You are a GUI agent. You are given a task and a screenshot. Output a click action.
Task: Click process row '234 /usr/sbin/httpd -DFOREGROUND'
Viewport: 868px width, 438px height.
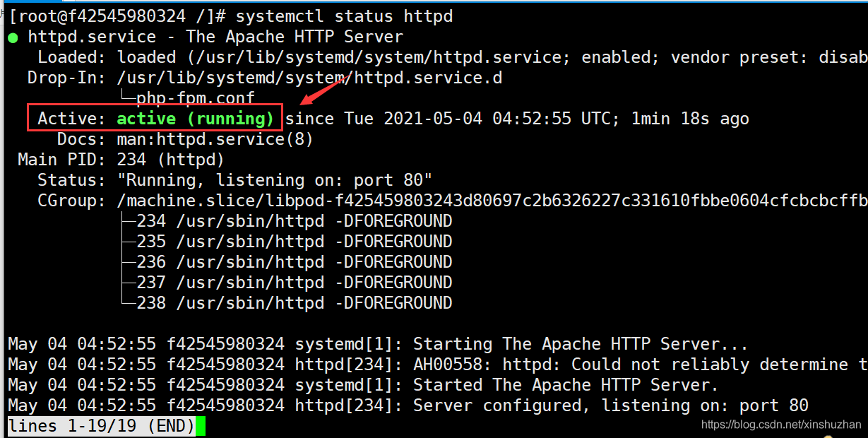295,221
